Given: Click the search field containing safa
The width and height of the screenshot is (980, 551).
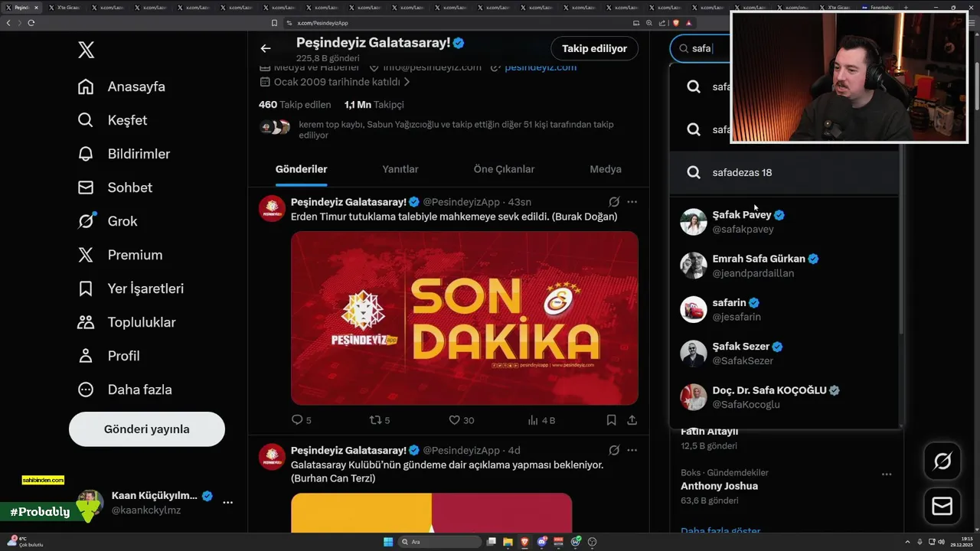Looking at the screenshot, I should 701,48.
